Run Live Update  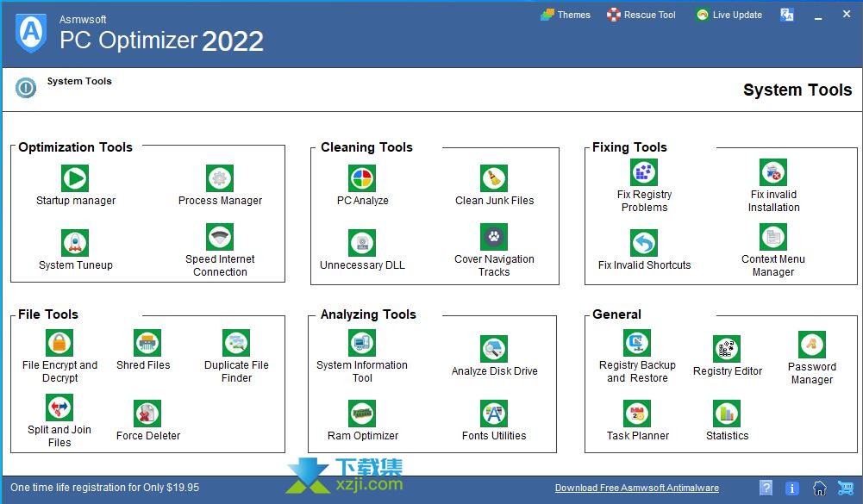(x=729, y=15)
